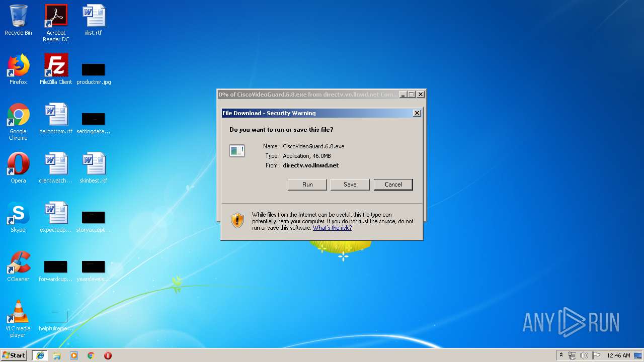This screenshot has height=362, width=644.
Task: Select the FileZilla Client shortcut
Action: click(x=56, y=69)
